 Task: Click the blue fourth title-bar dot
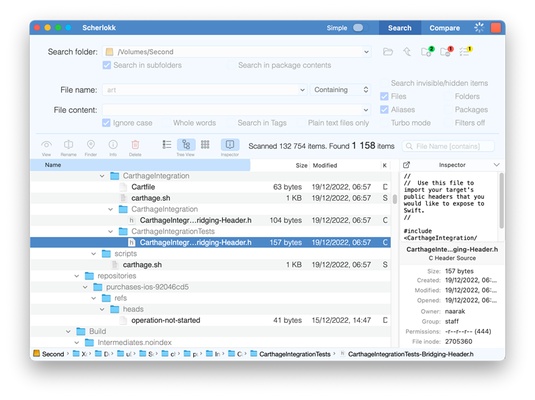[69, 28]
